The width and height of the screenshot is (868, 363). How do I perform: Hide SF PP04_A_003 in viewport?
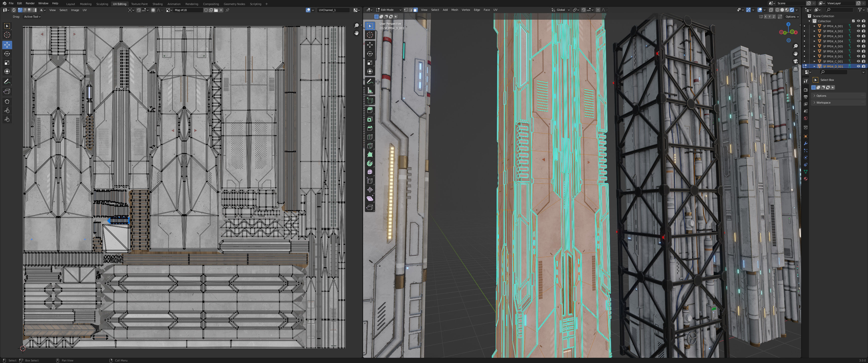858,36
